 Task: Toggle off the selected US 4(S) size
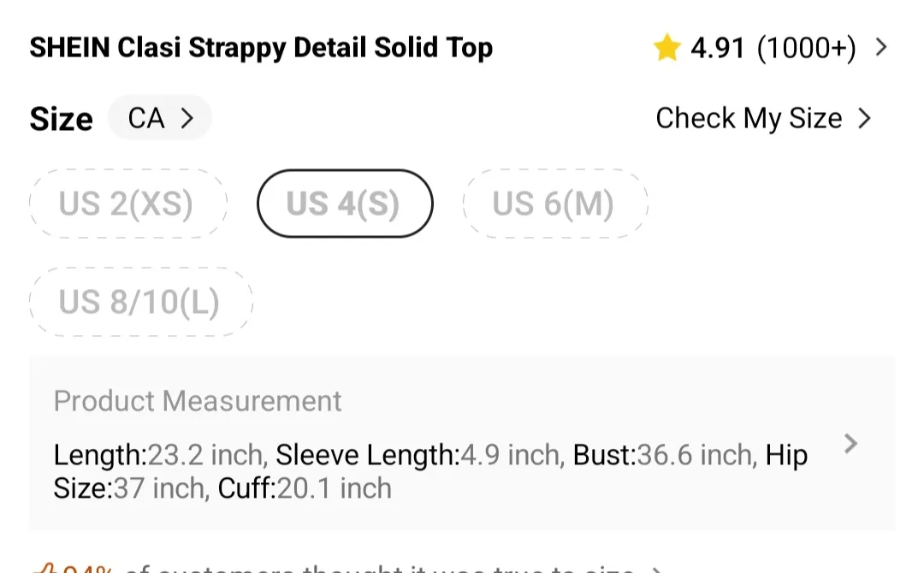(x=344, y=204)
